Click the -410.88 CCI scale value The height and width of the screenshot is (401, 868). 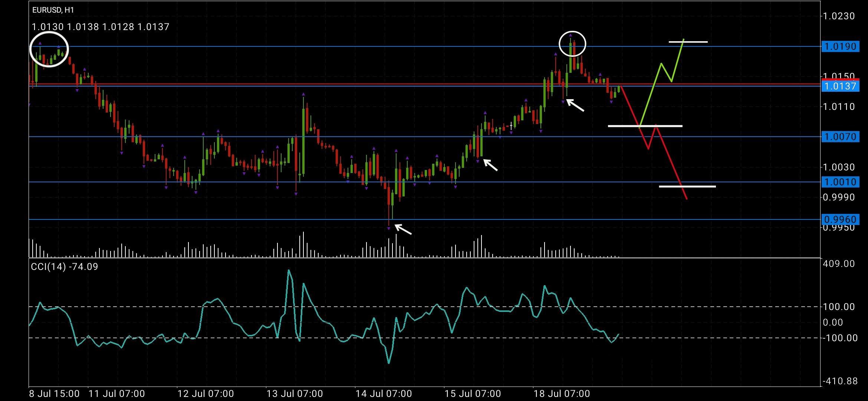pos(840,381)
